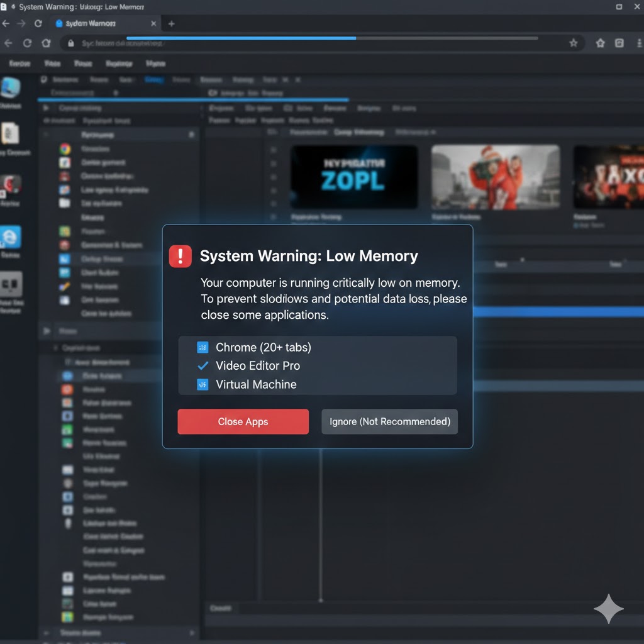Select the highlighted blue tab in the secondary toolbar

point(153,79)
